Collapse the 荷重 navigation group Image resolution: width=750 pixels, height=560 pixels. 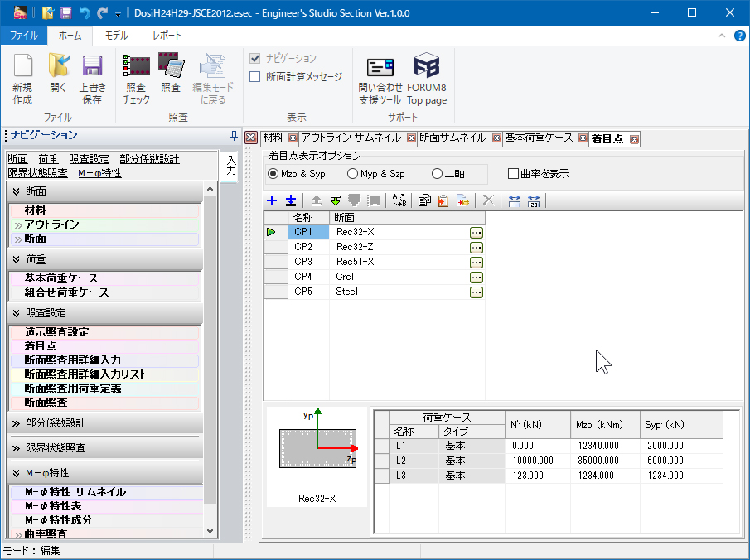click(17, 259)
